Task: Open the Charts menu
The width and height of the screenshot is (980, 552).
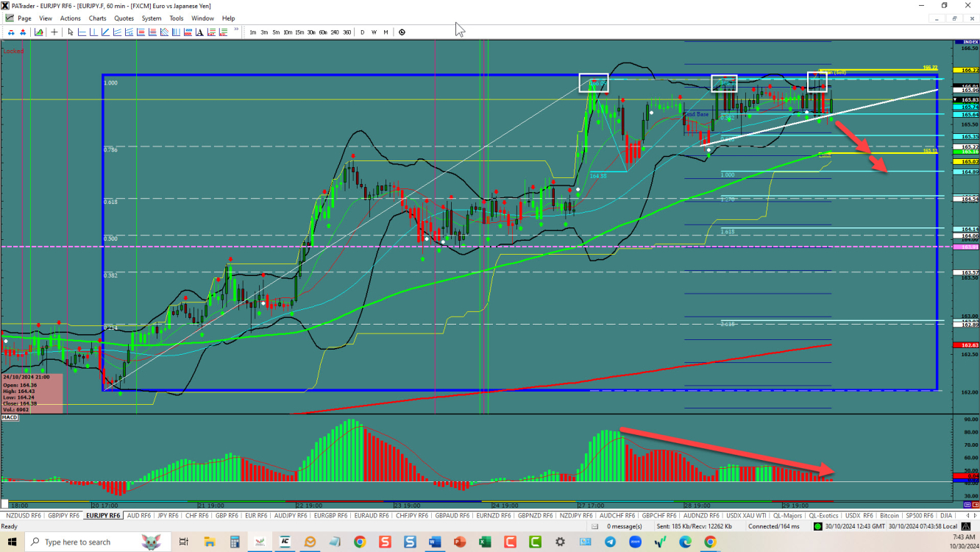Action: click(97, 18)
